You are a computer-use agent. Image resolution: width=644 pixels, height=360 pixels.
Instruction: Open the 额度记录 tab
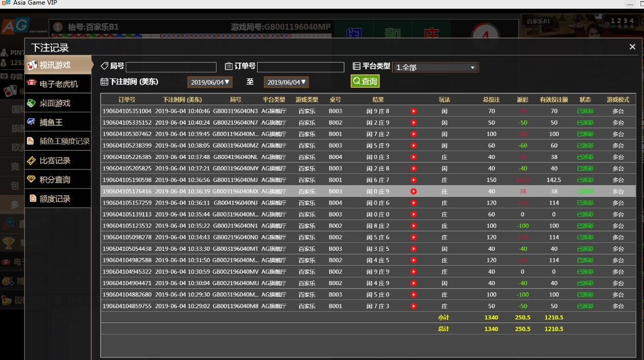point(58,198)
